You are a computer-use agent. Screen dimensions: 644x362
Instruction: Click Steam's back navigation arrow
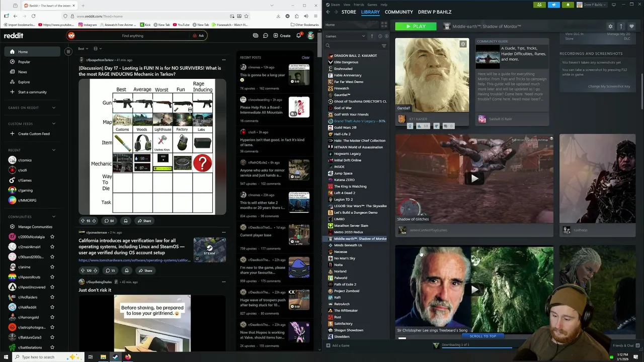coord(328,12)
